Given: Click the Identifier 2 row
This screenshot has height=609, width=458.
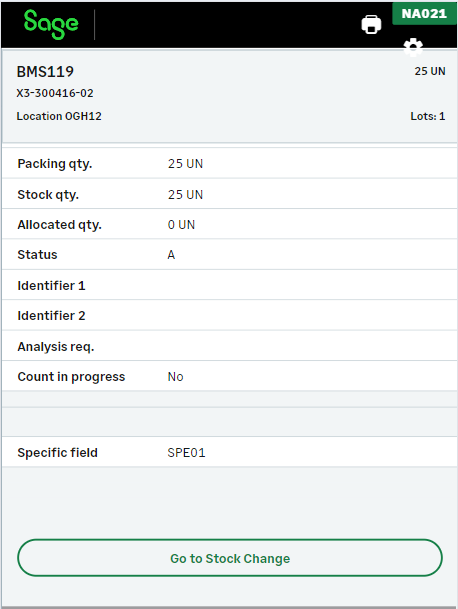Looking at the screenshot, I should pyautogui.click(x=230, y=316).
